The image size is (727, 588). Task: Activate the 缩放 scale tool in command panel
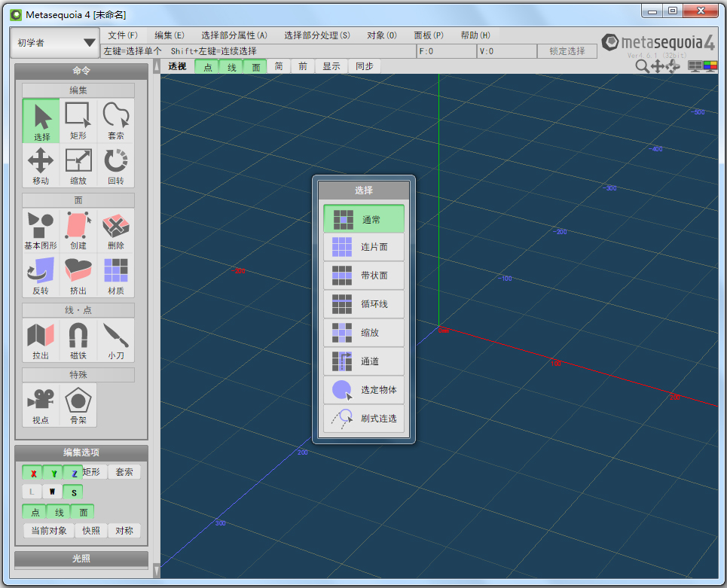click(x=78, y=166)
